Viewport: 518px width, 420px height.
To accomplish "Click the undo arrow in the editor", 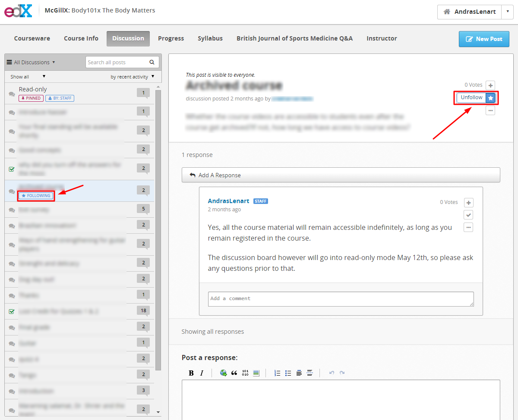I will click(x=332, y=373).
